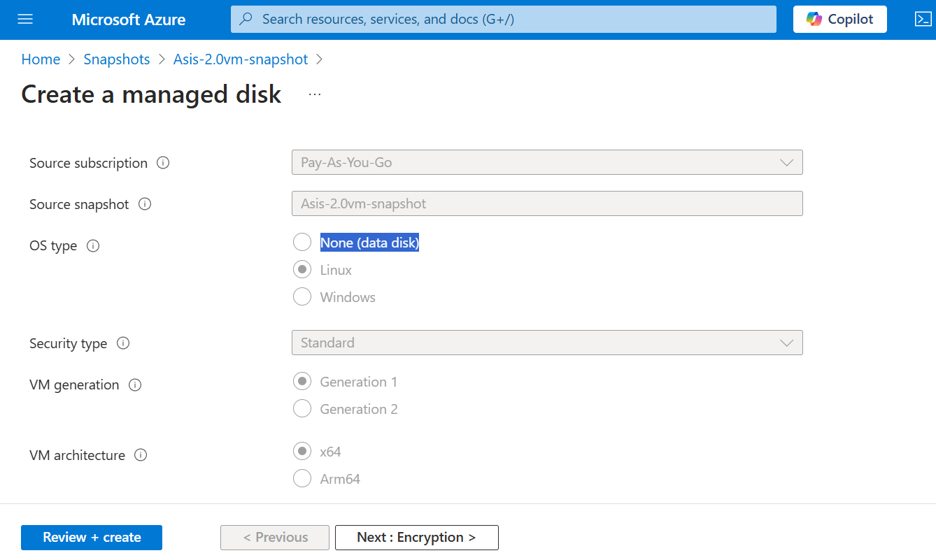Open the Pay-As-You-Go subscription dropdown
The image size is (936, 560).
pos(789,162)
